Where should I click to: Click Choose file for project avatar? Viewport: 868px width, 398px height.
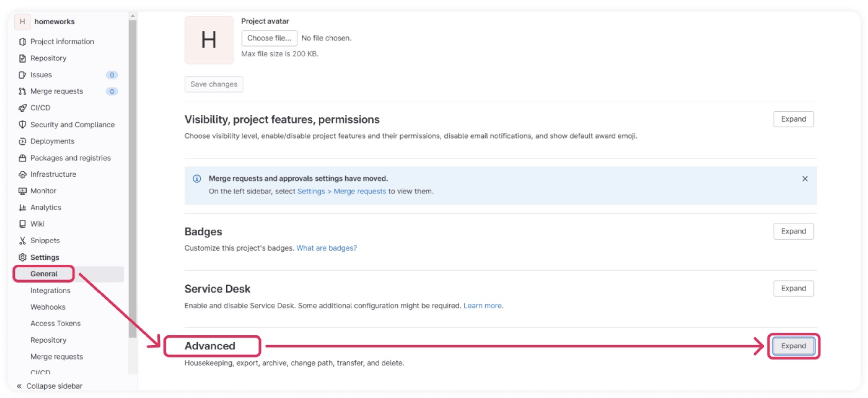(x=269, y=38)
